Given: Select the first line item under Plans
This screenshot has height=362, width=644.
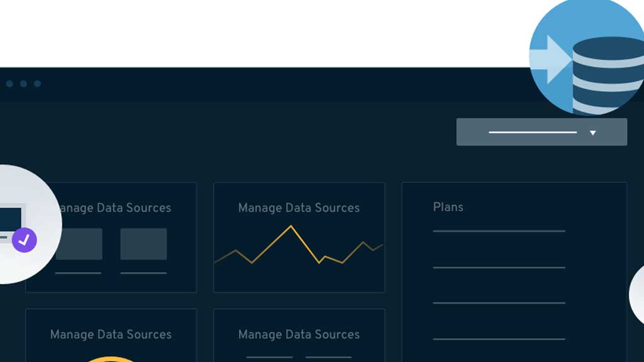Looking at the screenshot, I should [499, 231].
